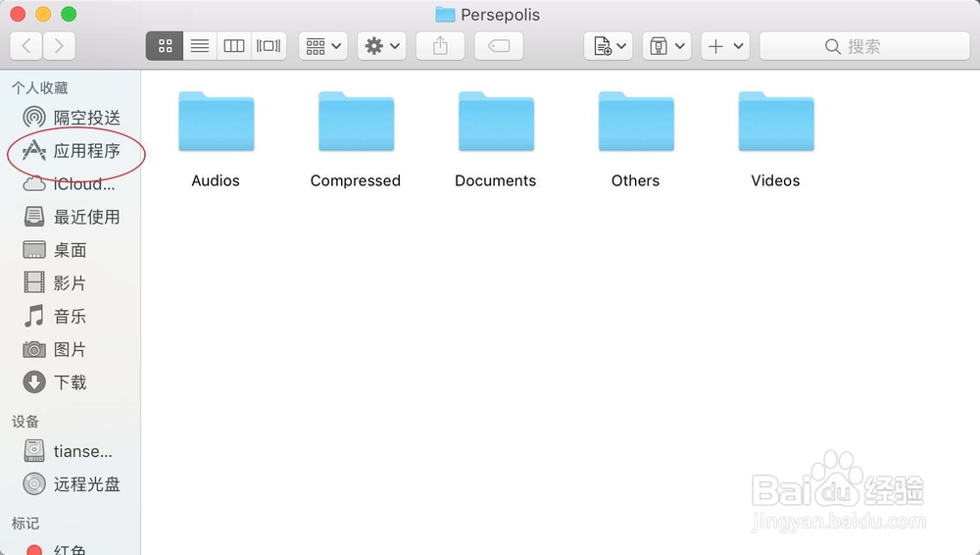980x555 pixels.
Task: Open 应用程序 in the sidebar
Action: coord(72,150)
